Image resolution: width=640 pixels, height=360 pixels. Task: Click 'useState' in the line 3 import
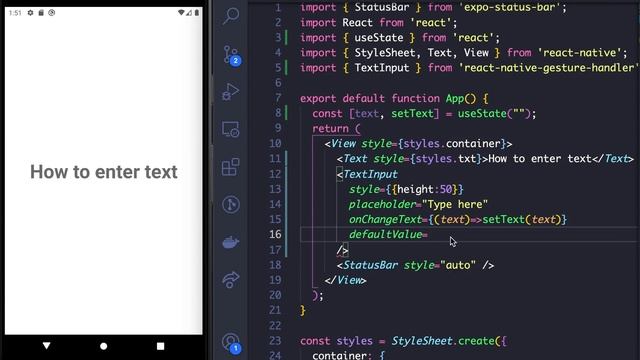tap(378, 38)
